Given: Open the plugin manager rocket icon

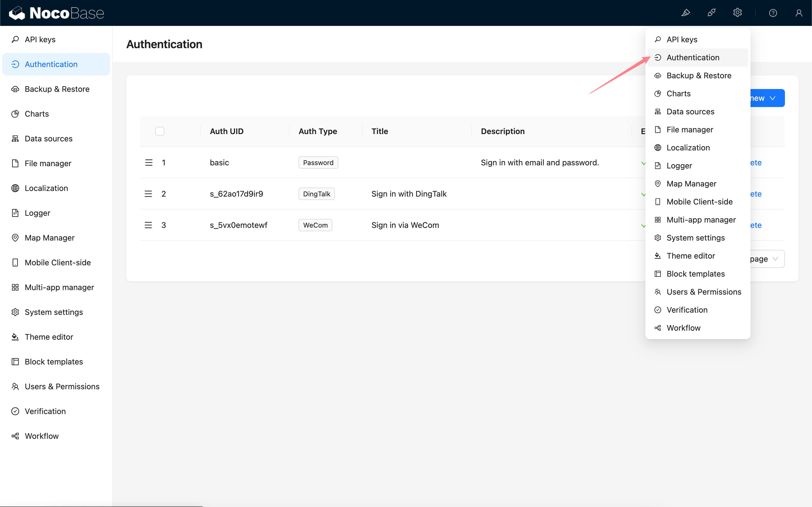Looking at the screenshot, I should [711, 13].
